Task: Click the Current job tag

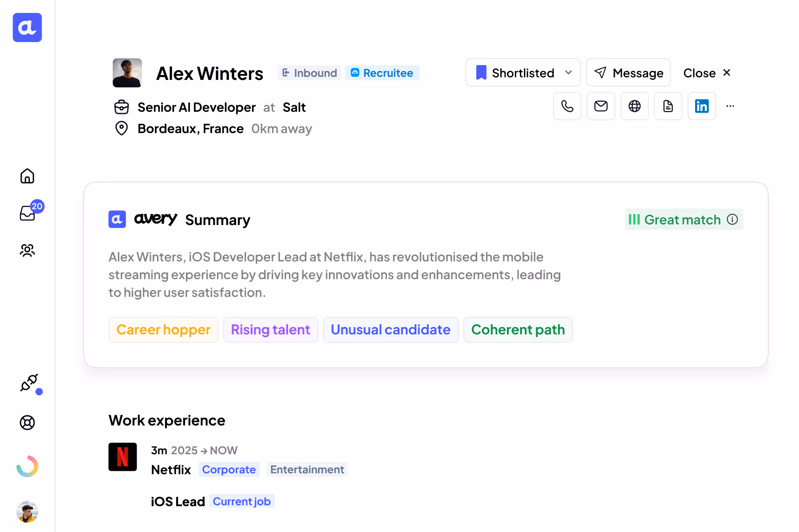Action: click(x=242, y=501)
